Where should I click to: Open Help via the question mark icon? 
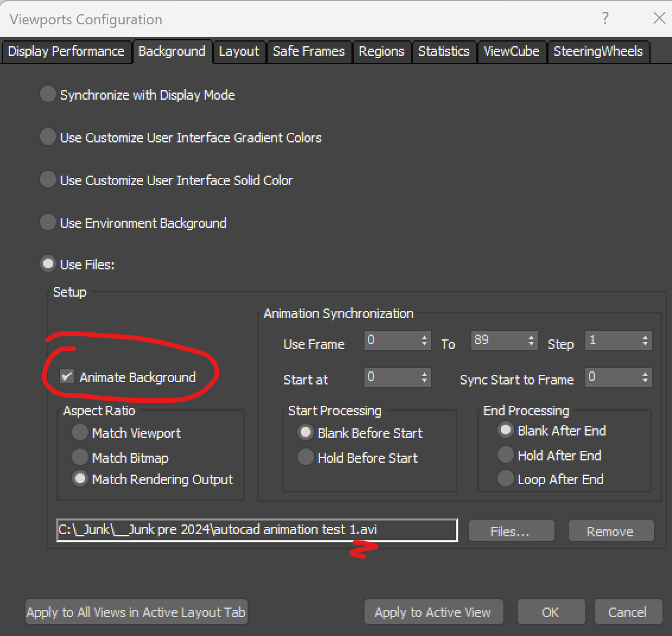605,18
